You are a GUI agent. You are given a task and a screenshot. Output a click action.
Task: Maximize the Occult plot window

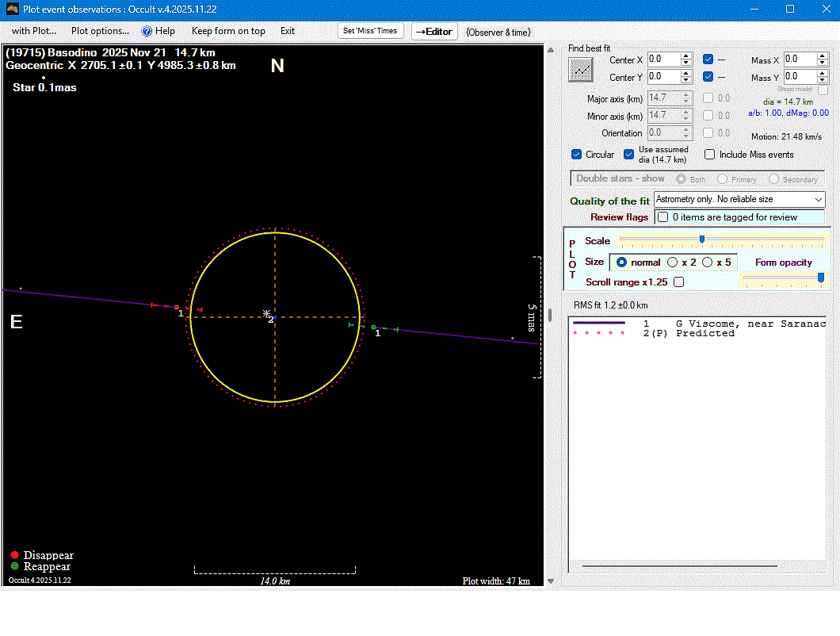(789, 10)
